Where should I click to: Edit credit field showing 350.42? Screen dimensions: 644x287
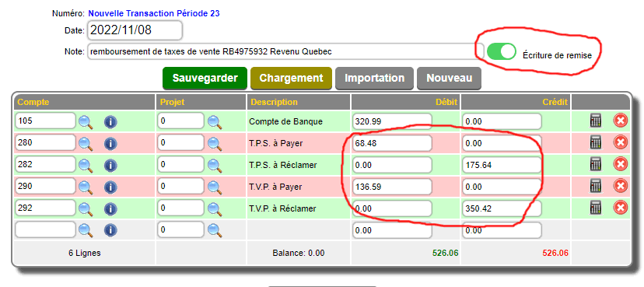502,209
